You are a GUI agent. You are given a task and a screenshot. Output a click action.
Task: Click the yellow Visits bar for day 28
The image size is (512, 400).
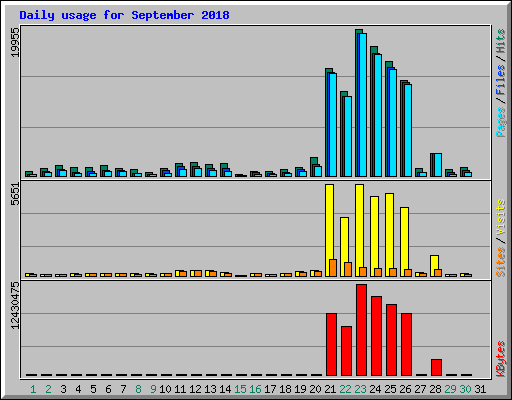(434, 266)
